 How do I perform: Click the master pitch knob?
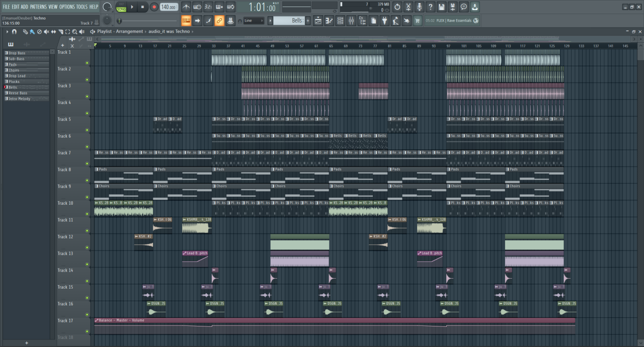[107, 21]
